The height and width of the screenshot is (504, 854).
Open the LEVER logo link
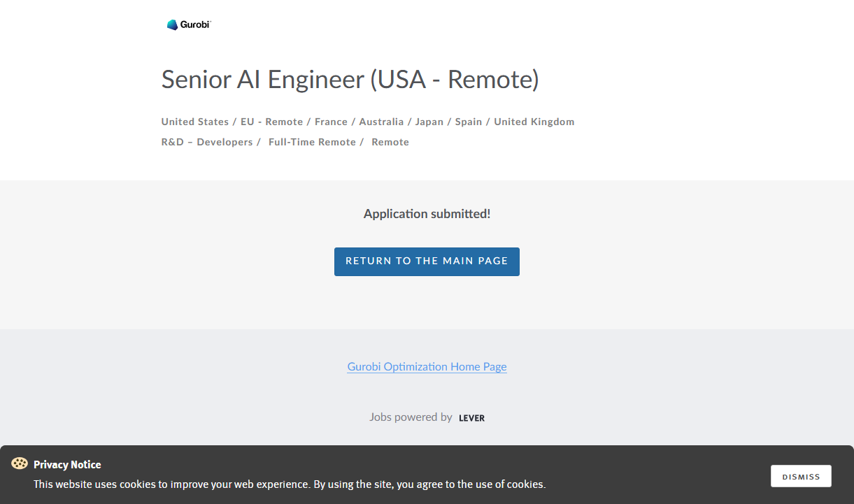471,418
